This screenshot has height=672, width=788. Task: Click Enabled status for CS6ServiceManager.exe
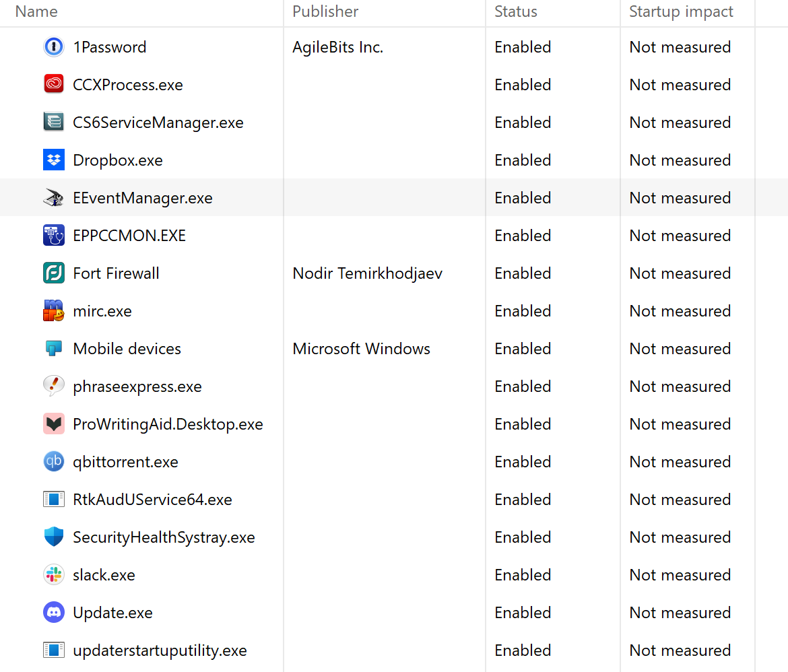coord(523,123)
